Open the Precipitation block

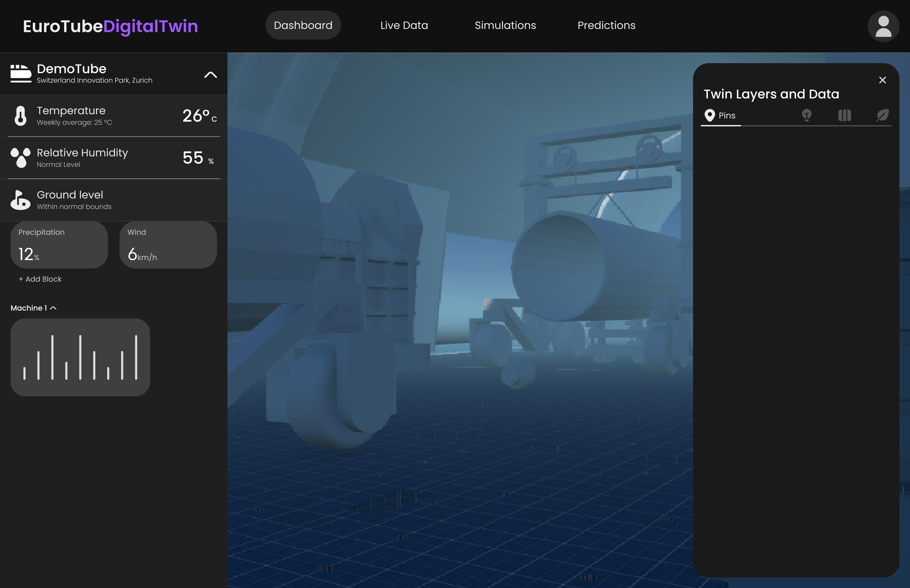[x=59, y=245]
